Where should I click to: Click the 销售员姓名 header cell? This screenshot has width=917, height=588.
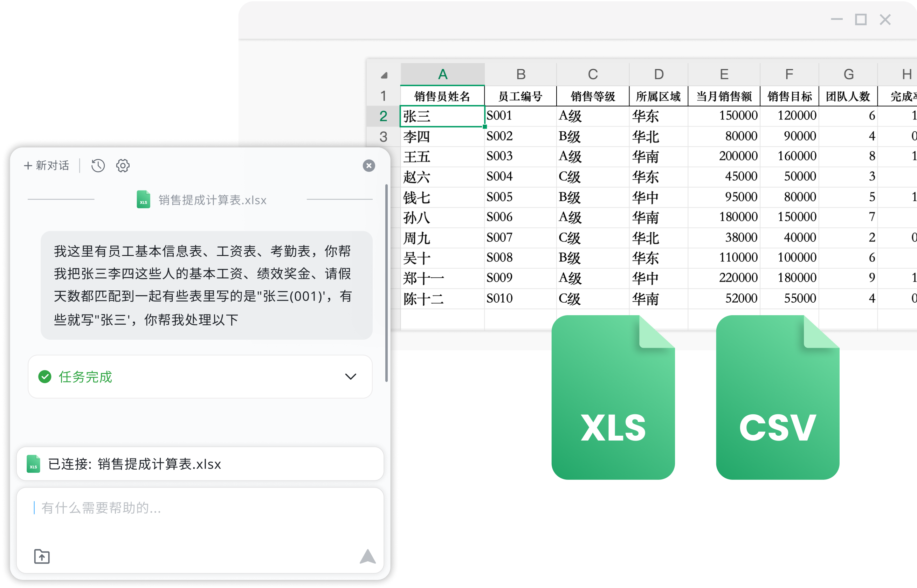[x=442, y=96]
